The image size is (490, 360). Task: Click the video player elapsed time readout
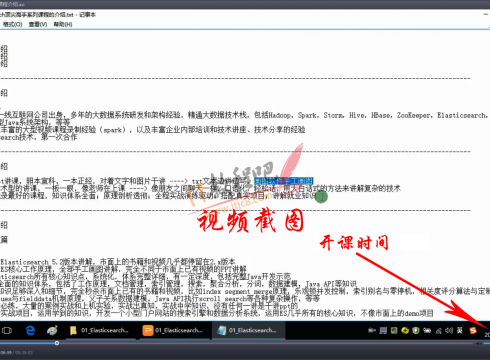tap(6, 352)
